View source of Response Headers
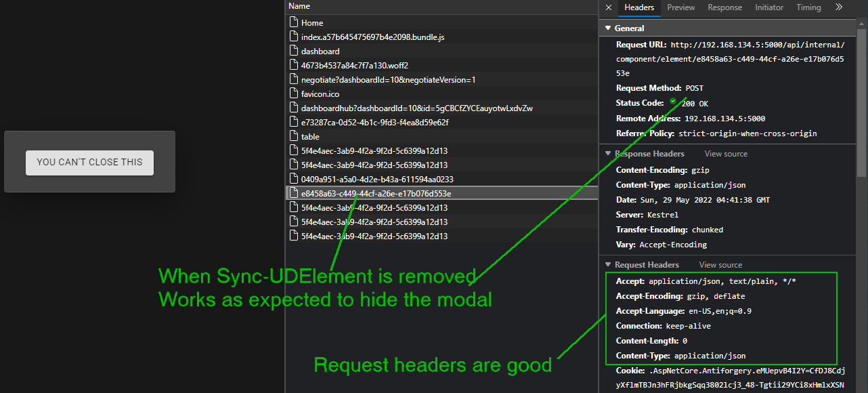Viewport: 868px width, 393px height. 725,153
